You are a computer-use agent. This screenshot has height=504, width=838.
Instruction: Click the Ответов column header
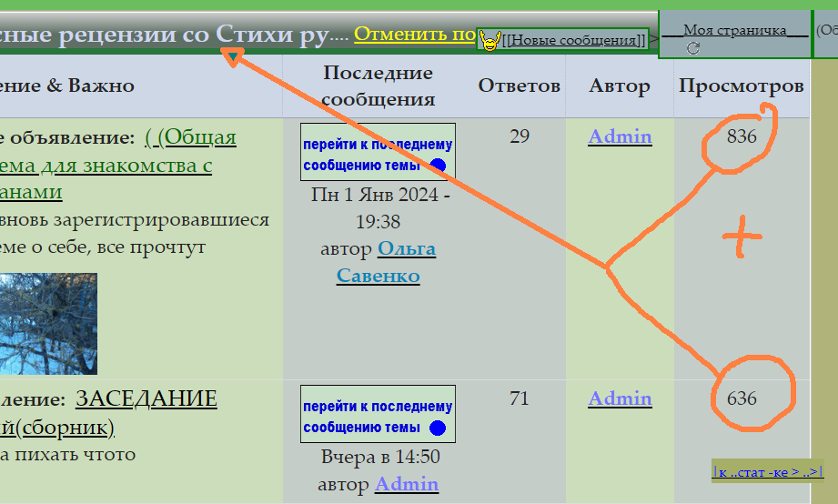pos(519,86)
